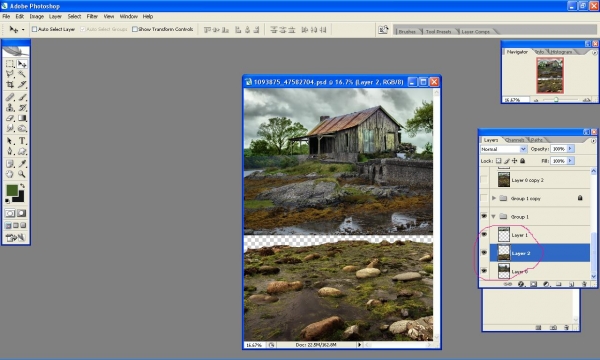The height and width of the screenshot is (360, 600).
Task: Select the Magic Wand tool
Action: click(x=22, y=74)
